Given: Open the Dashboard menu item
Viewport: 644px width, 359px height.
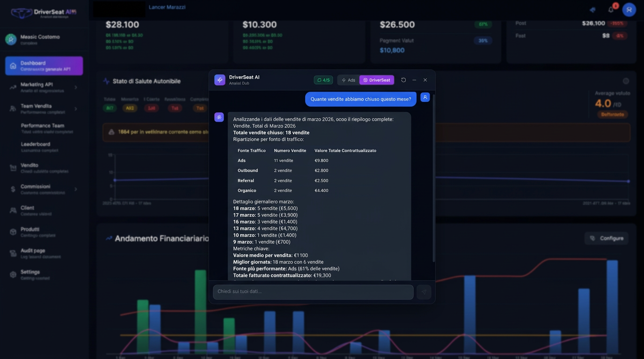Looking at the screenshot, I should [x=44, y=66].
